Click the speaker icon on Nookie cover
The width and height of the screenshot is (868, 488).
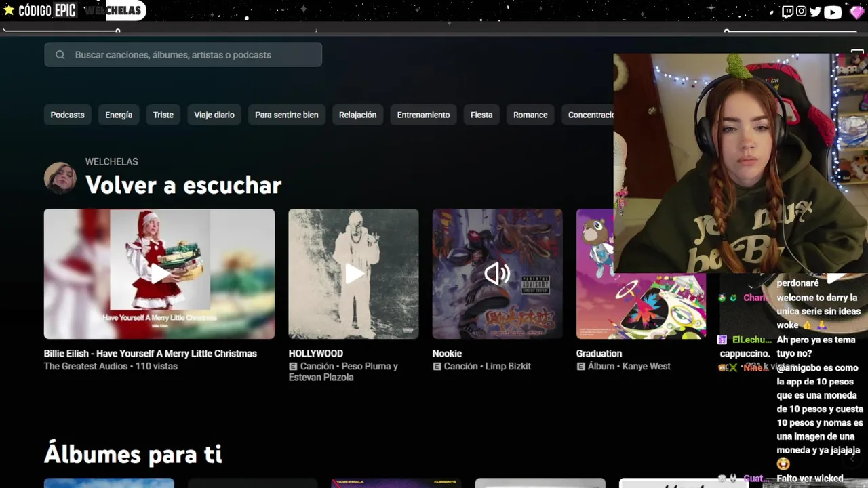pos(497,274)
